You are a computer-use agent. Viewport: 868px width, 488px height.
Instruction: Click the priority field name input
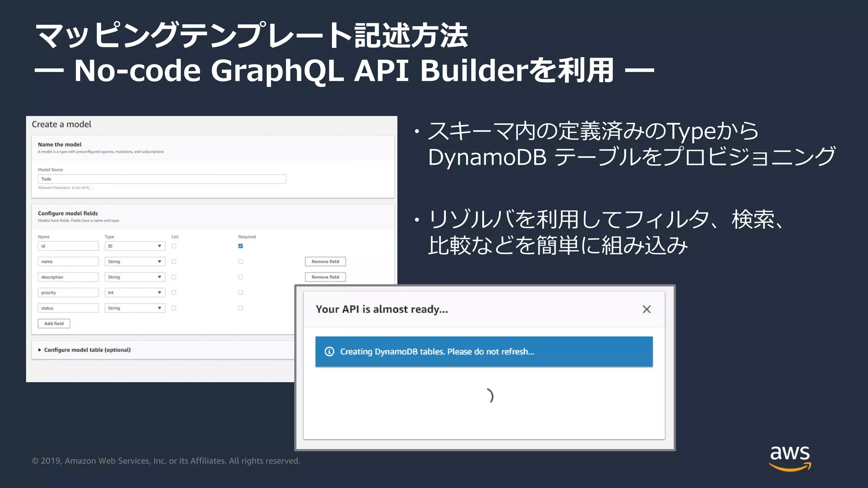(68, 293)
